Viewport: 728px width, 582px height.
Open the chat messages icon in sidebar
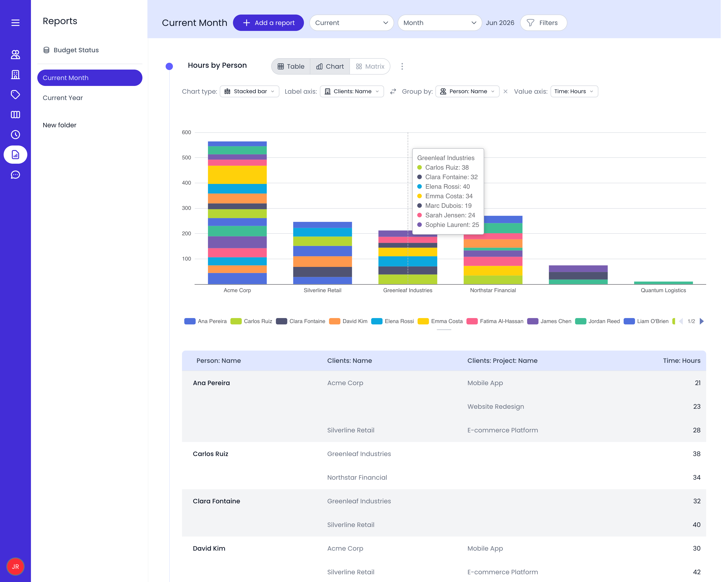15,175
